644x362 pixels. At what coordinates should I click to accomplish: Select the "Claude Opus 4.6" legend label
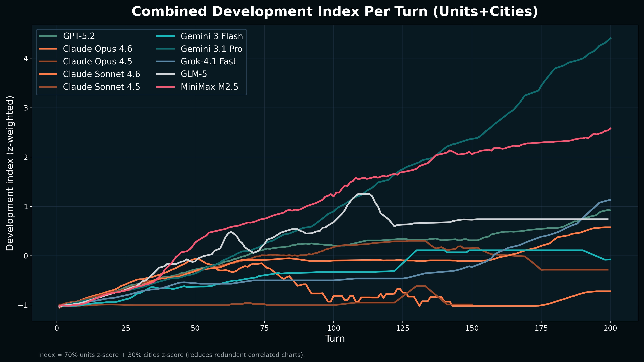(x=97, y=49)
